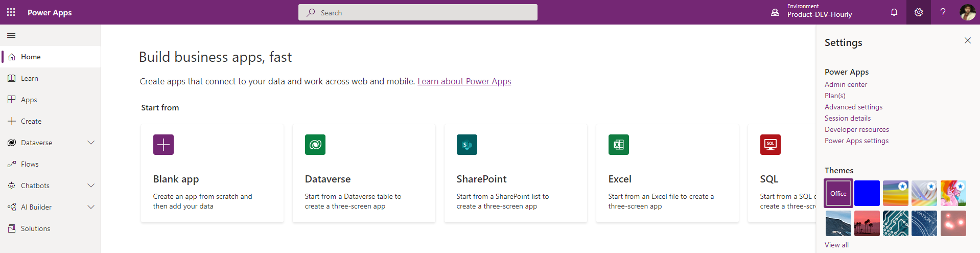Expand the AI Builder navigation chevron

tap(91, 207)
